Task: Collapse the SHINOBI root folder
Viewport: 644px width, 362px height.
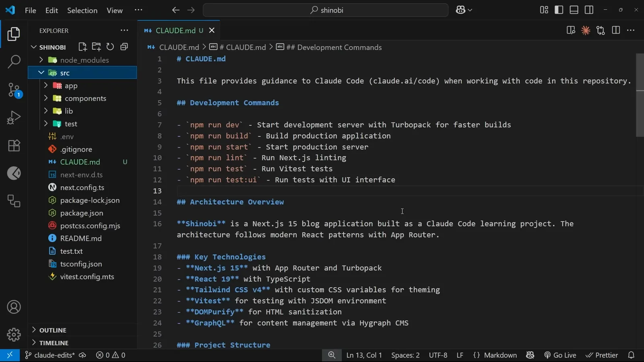Action: (34, 47)
